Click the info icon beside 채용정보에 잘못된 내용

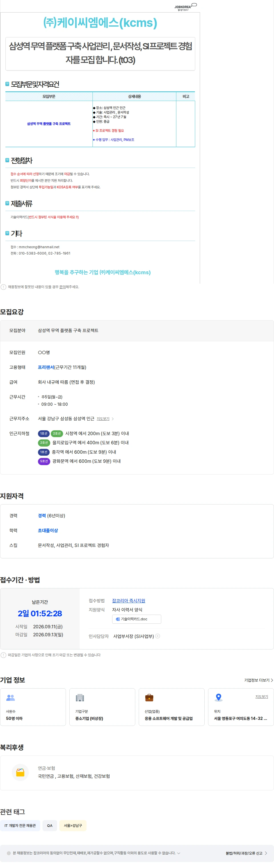tap(3, 287)
